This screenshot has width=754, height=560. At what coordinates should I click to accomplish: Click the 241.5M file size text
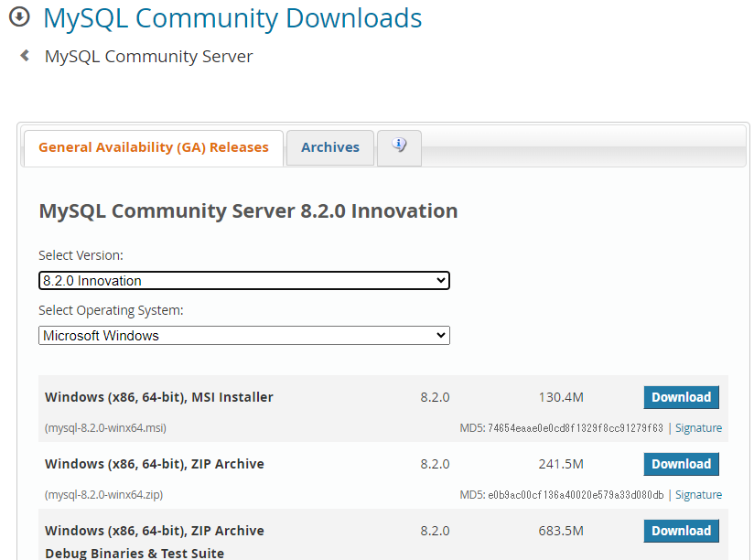tap(561, 464)
